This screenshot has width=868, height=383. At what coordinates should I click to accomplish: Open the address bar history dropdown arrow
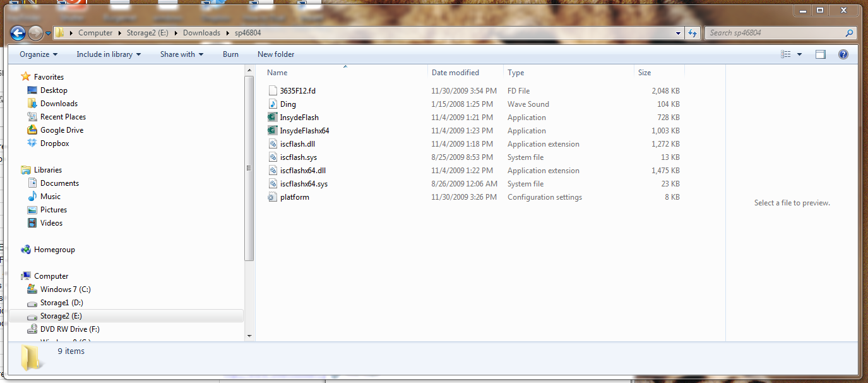679,33
